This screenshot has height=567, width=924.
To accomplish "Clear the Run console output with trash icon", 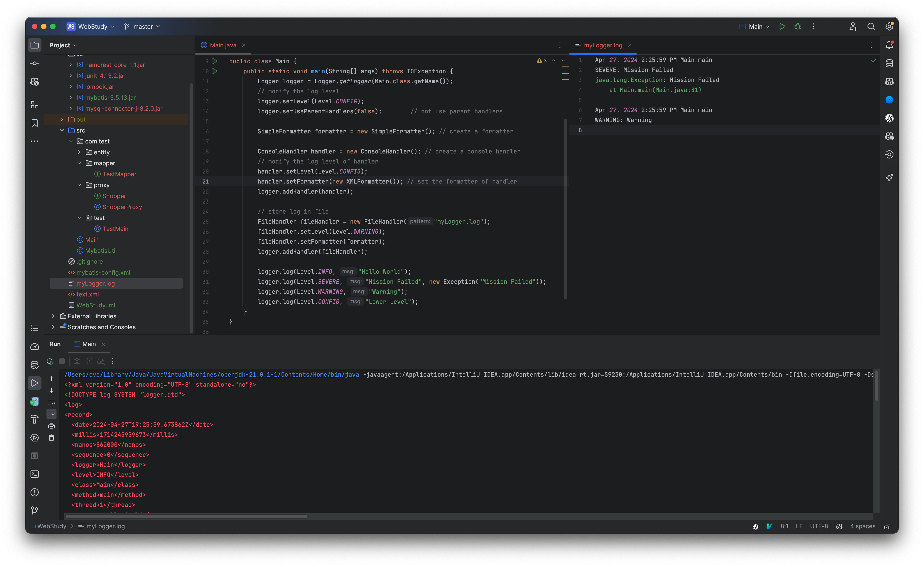I will point(51,438).
